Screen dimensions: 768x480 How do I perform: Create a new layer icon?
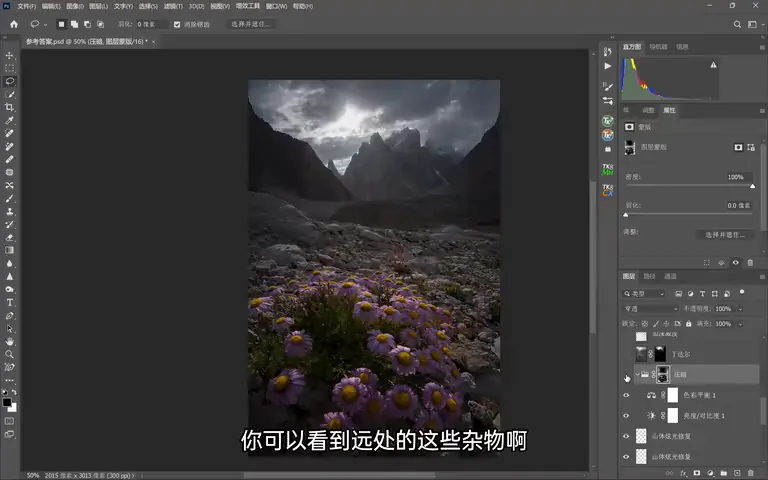tap(737, 474)
